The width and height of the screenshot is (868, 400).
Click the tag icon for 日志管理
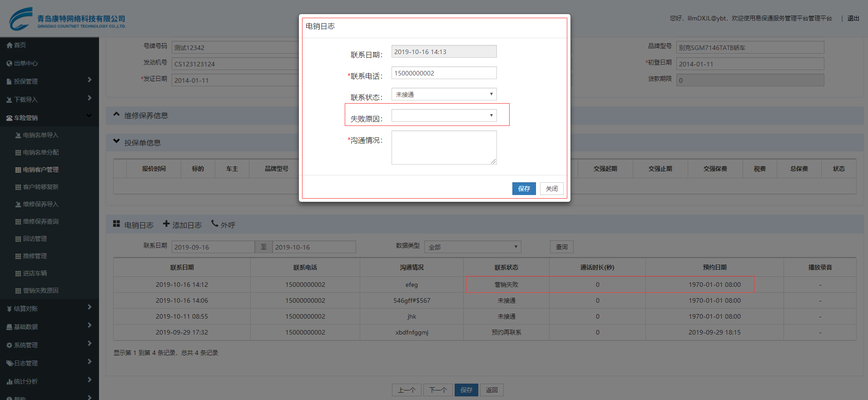(9, 363)
